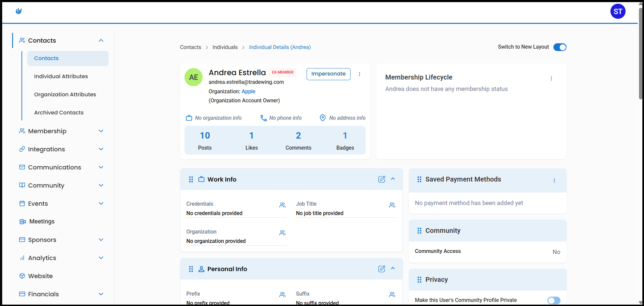The height and width of the screenshot is (306, 644).
Task: Expand the Analytics sidebar section
Action: [x=101, y=258]
